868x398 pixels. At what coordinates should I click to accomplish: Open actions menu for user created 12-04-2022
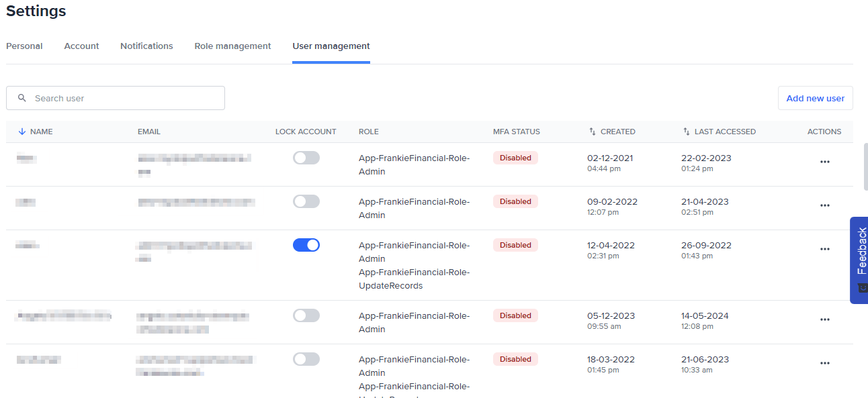(x=824, y=249)
